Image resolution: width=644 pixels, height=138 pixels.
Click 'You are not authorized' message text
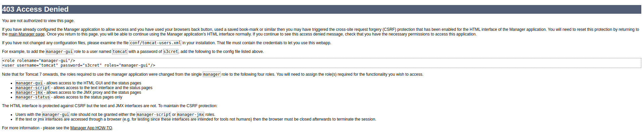(x=38, y=21)
